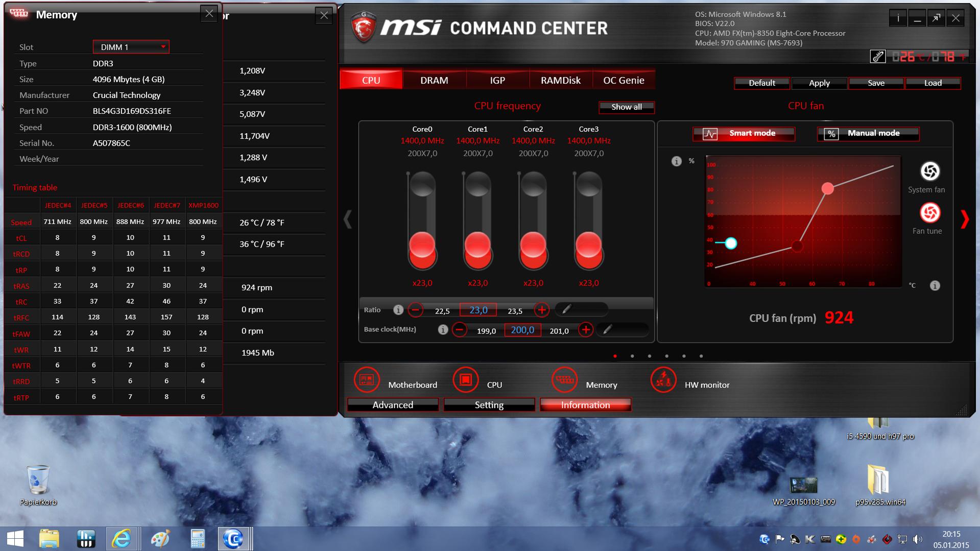Click the info icon beside Ratio

point(398,309)
